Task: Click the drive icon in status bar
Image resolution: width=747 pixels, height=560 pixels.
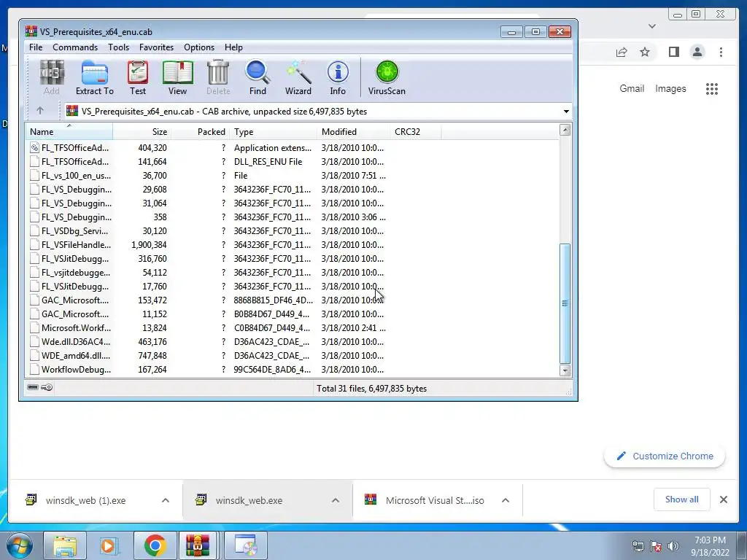Action: tap(33, 387)
